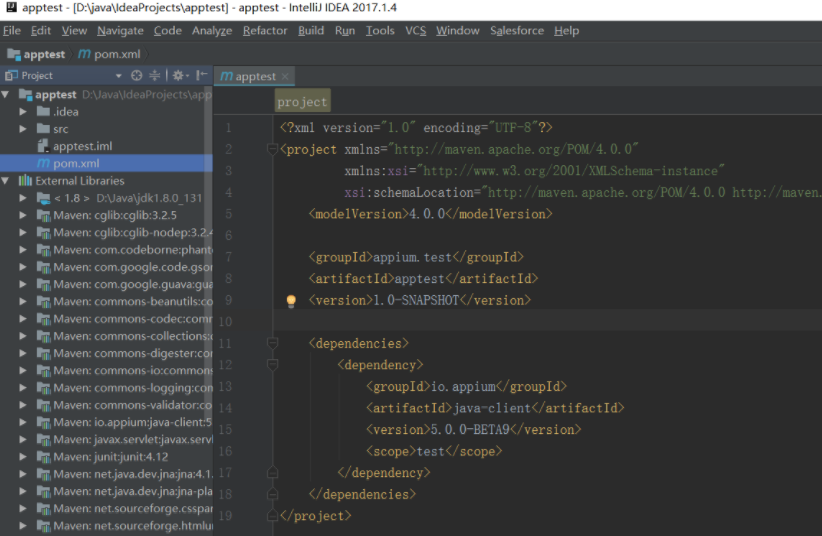This screenshot has height=536, width=822.
Task: Select Maven commons-logging library row
Action: coord(106,388)
